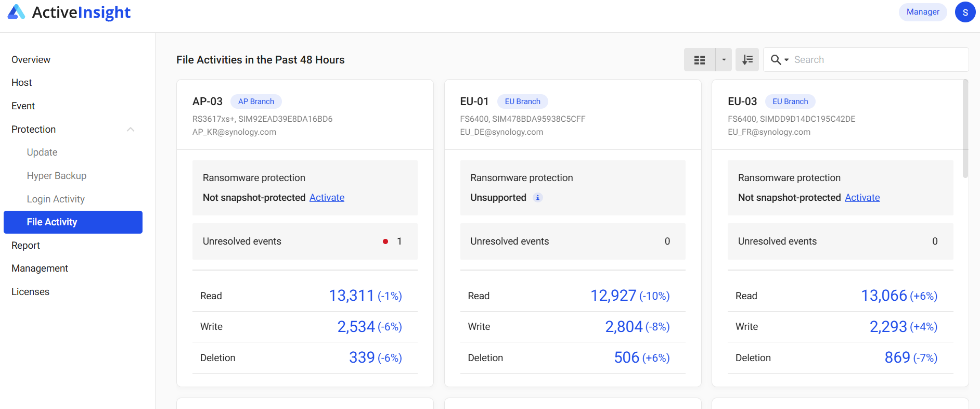Open the AP-03 host title

[208, 101]
